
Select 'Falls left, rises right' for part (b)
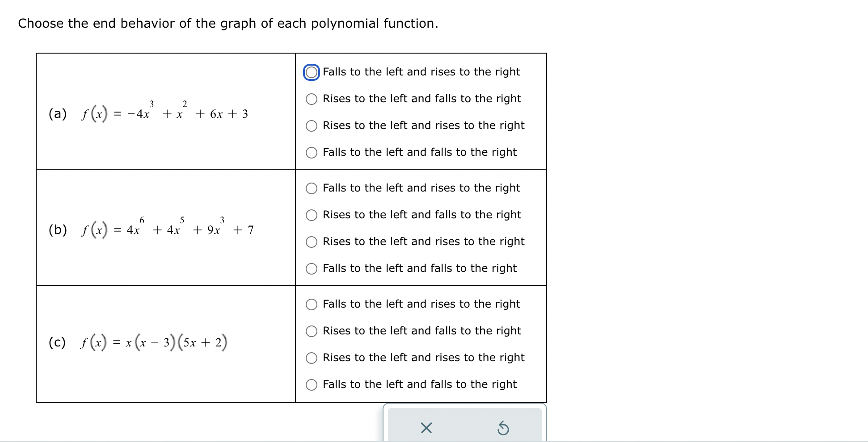(312, 188)
